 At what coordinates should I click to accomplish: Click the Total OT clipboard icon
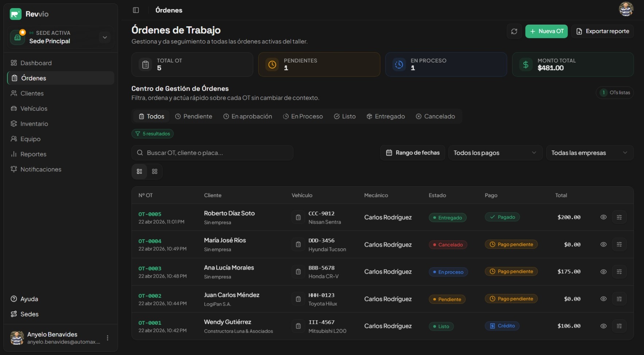tap(146, 65)
